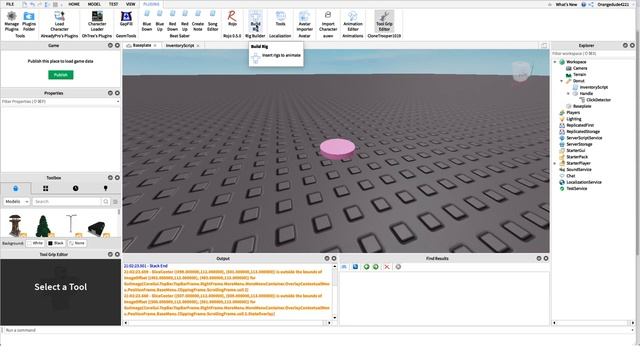Expand the StarterPlayer tree node
Viewport: 640px width, 360px height.
555,163
